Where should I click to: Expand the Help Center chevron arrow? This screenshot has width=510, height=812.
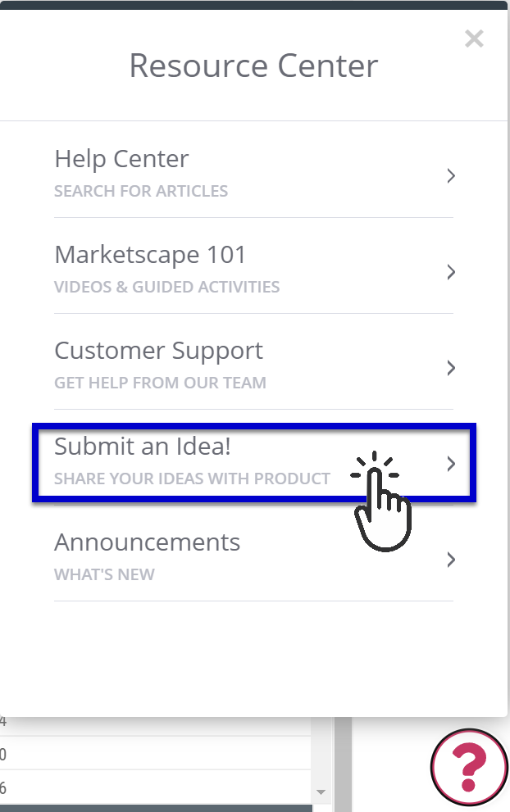pyautogui.click(x=451, y=176)
